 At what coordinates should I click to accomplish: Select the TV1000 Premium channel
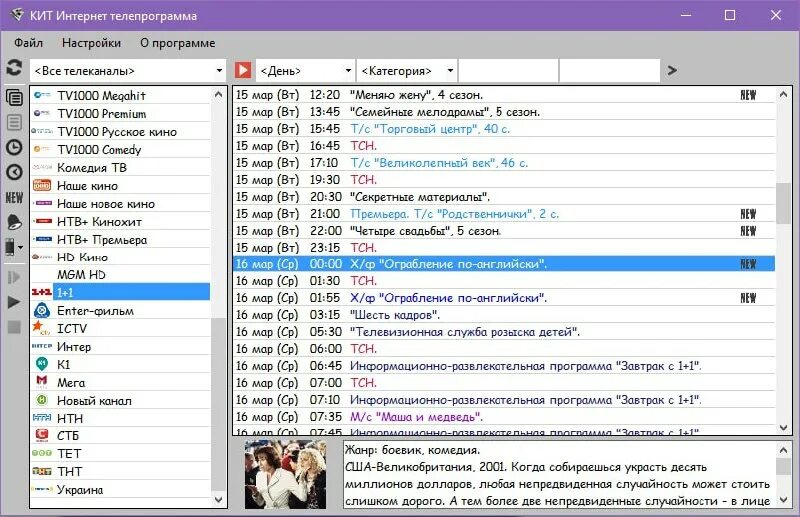click(x=120, y=113)
